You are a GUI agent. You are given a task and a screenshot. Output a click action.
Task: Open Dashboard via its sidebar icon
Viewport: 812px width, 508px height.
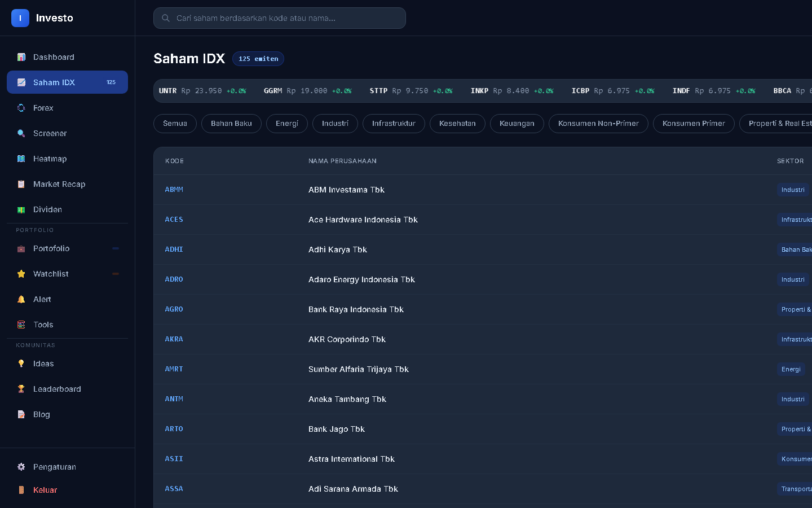click(21, 57)
